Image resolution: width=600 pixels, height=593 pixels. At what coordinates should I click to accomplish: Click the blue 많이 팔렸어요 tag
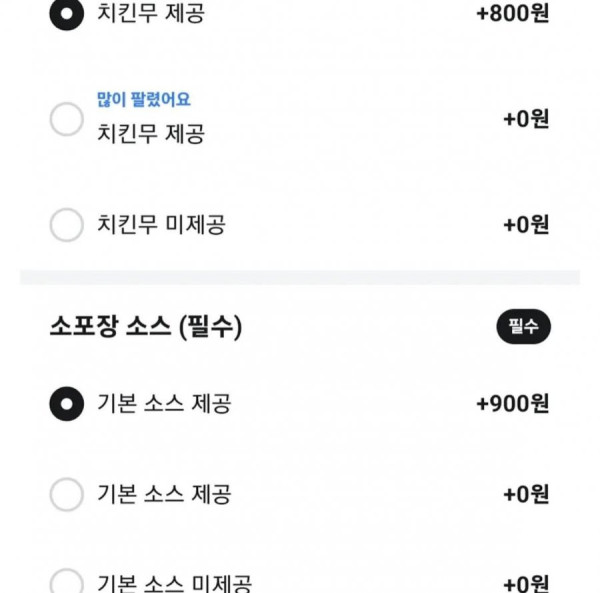click(143, 100)
